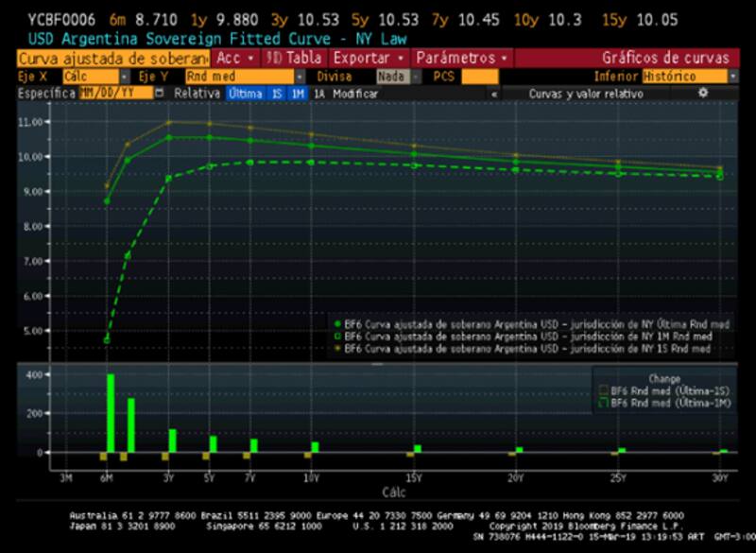Click yellow marker for 1S Rnd med legend
This screenshot has height=553, width=756.
338,349
